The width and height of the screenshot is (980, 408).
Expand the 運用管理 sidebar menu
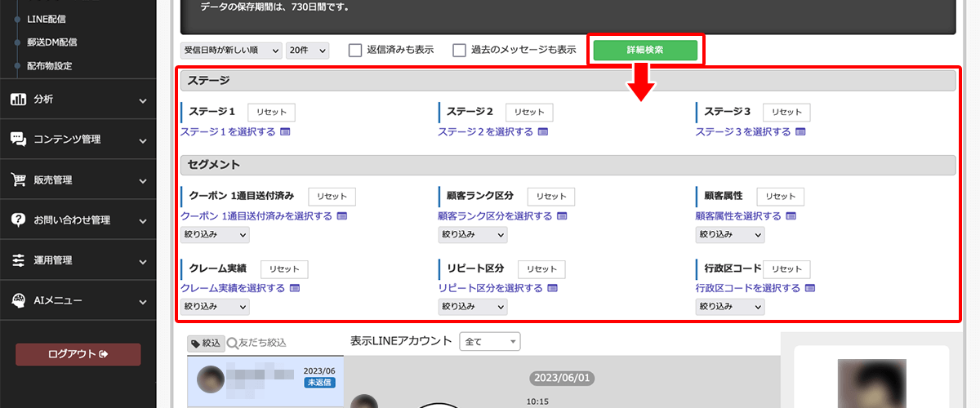click(78, 260)
